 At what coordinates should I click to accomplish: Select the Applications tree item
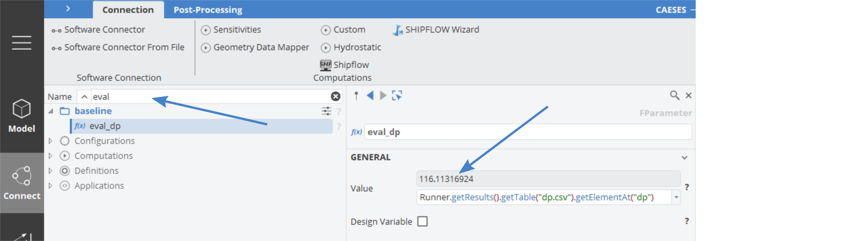coord(99,185)
